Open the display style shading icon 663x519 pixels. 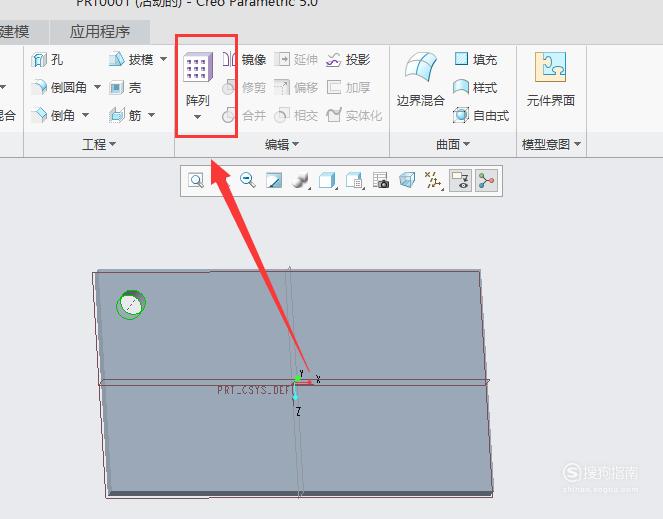[x=300, y=181]
